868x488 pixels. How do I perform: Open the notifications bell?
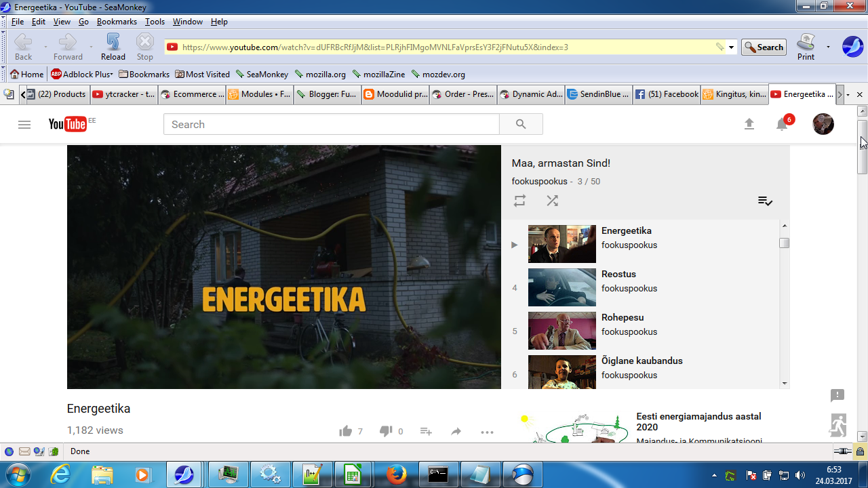click(x=782, y=124)
